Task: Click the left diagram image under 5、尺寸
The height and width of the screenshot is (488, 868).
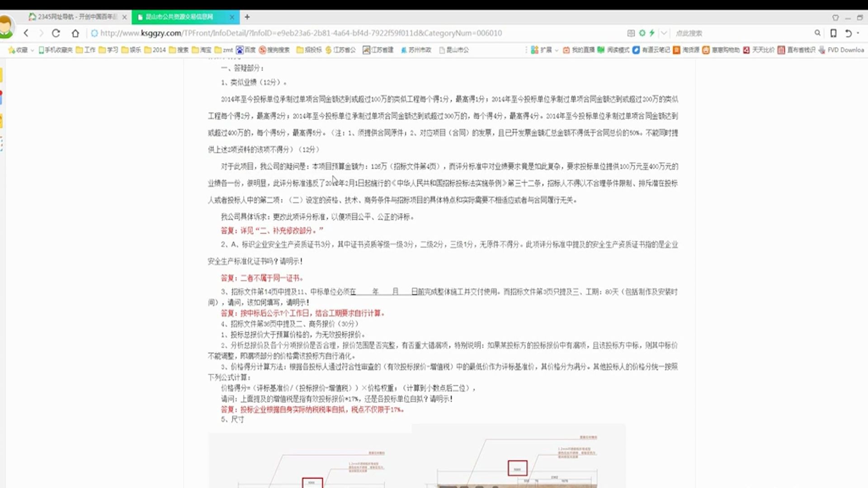Action: (310, 460)
